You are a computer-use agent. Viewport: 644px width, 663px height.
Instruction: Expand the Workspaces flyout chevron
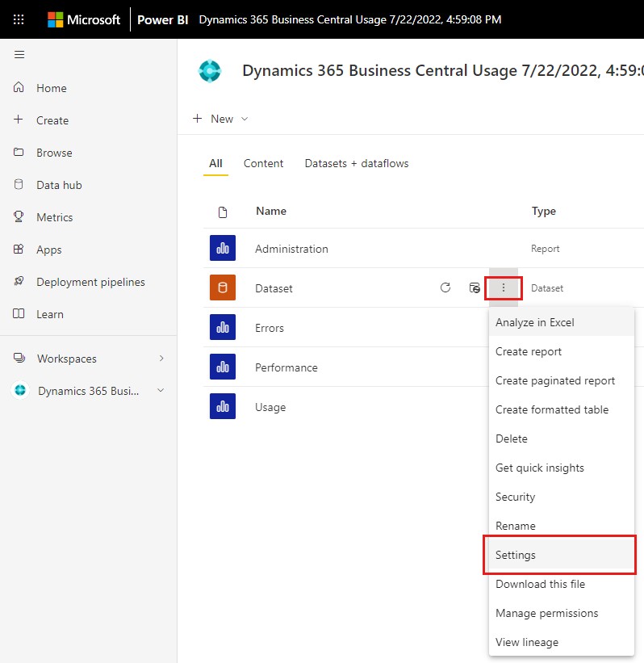[x=161, y=359]
